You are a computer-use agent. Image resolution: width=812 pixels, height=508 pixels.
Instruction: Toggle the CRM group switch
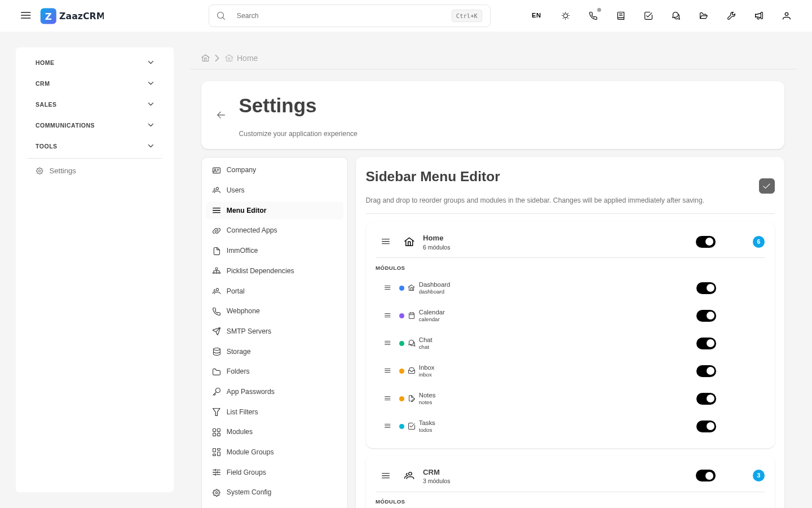point(705,476)
